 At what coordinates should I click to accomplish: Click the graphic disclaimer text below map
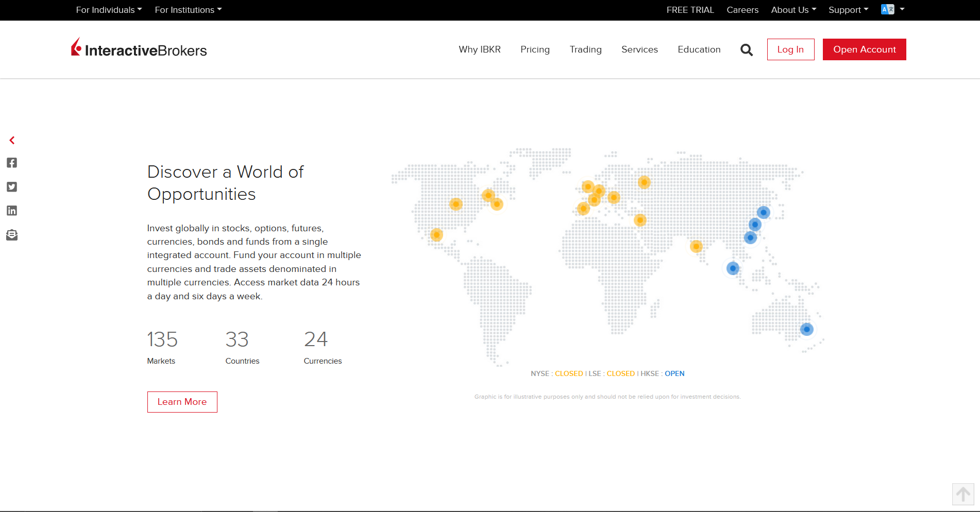coord(607,397)
